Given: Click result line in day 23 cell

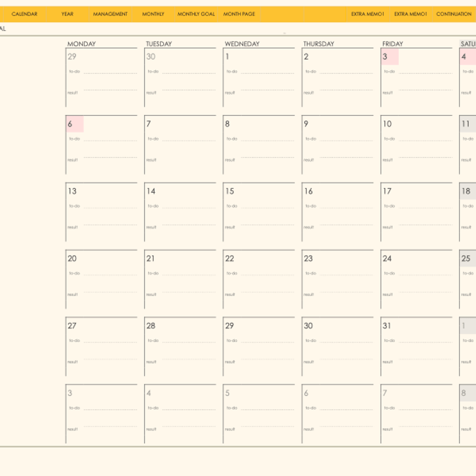Looking at the screenshot, I should (x=346, y=292).
